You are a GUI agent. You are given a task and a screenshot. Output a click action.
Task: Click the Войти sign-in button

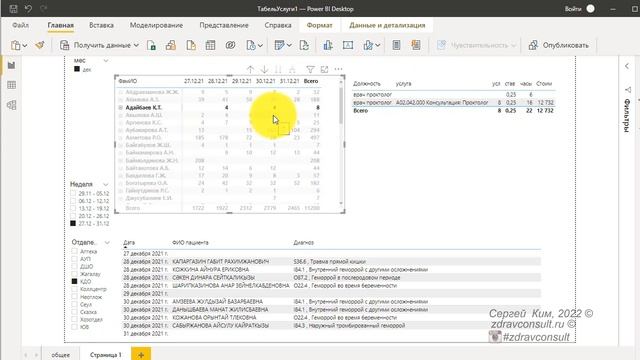pyautogui.click(x=573, y=9)
